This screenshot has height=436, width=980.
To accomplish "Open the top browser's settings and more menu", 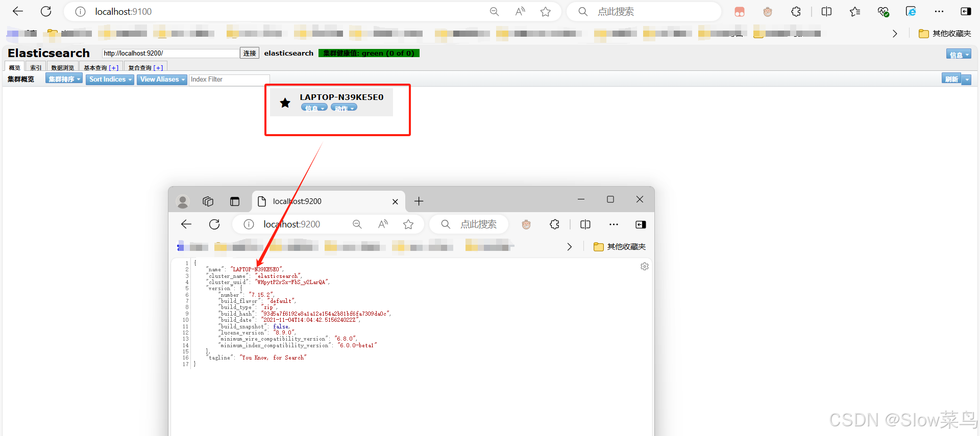I will tap(939, 12).
